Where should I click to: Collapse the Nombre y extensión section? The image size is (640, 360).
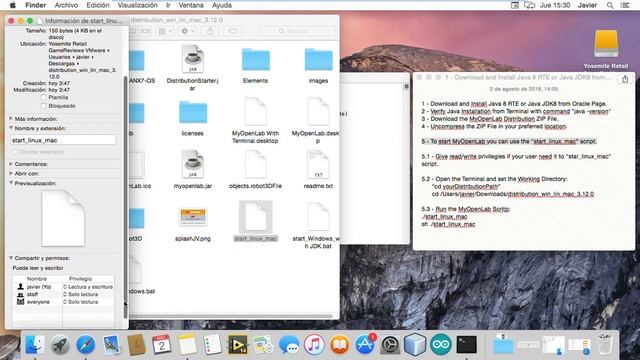pyautogui.click(x=11, y=128)
